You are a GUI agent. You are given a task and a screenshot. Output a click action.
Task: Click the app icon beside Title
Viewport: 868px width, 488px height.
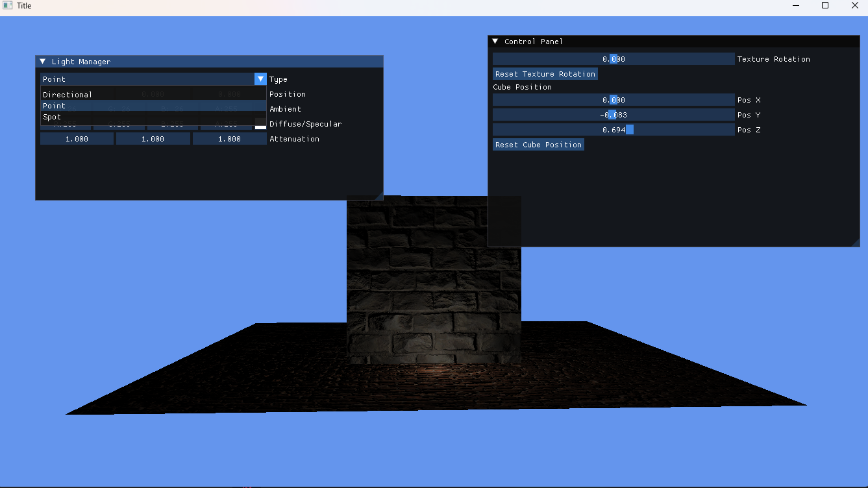(x=8, y=6)
